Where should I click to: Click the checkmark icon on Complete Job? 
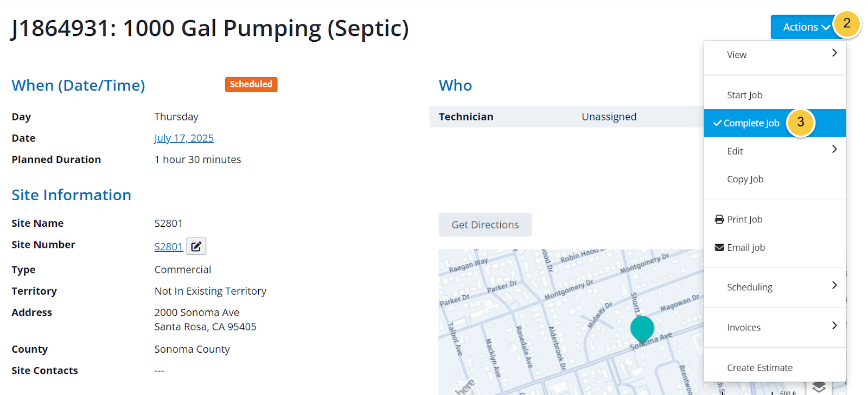click(x=717, y=123)
